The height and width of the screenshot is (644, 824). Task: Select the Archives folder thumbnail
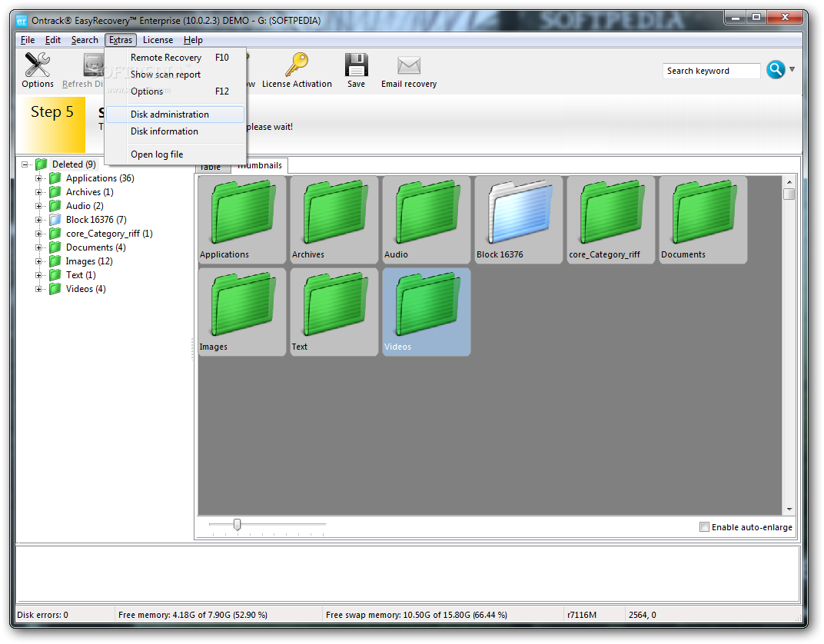tap(334, 220)
